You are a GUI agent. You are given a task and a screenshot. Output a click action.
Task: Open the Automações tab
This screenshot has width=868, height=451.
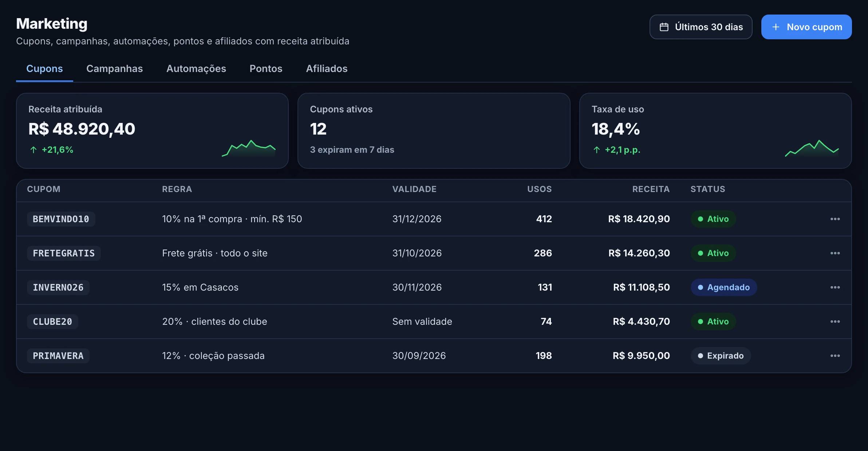[x=196, y=69]
